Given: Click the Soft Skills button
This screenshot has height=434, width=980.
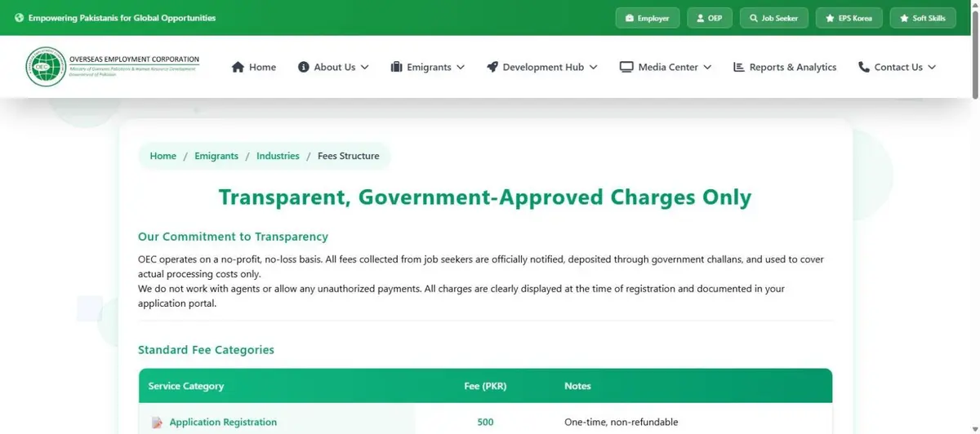Looking at the screenshot, I should point(923,18).
